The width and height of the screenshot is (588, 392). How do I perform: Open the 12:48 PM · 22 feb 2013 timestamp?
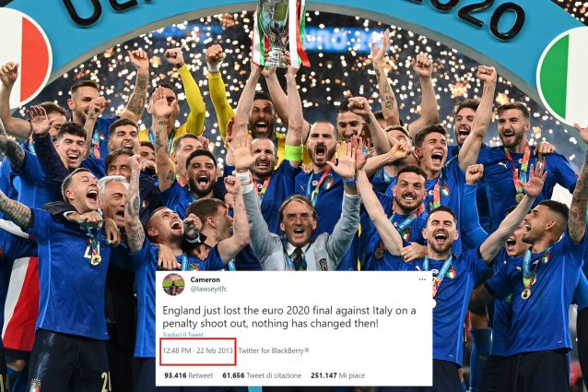[x=197, y=350]
